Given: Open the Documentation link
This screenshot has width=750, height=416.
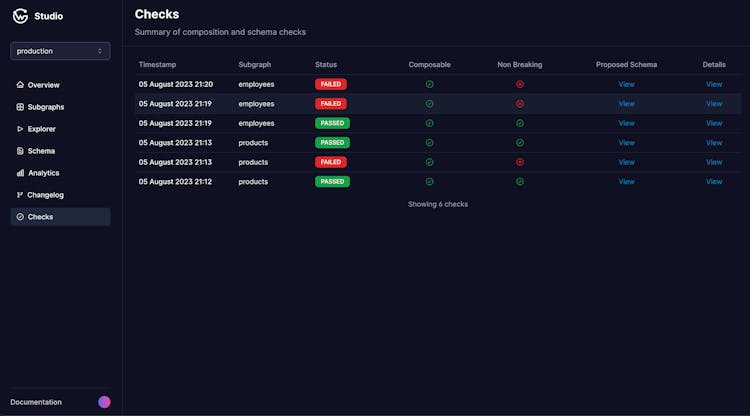Looking at the screenshot, I should (x=36, y=402).
